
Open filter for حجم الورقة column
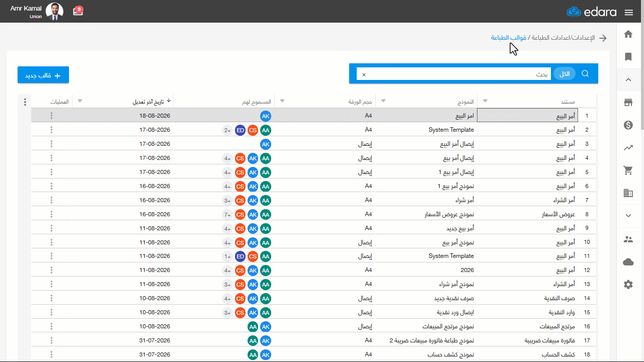[x=282, y=101]
